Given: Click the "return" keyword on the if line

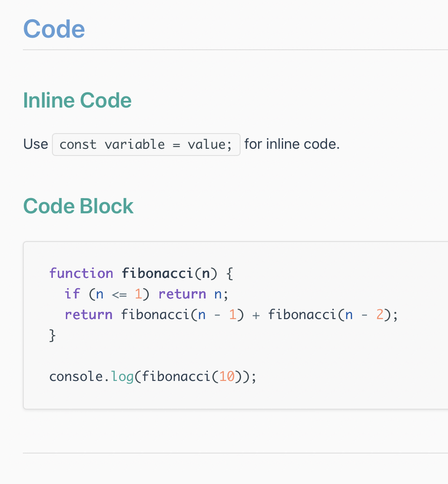Looking at the screenshot, I should [182, 294].
